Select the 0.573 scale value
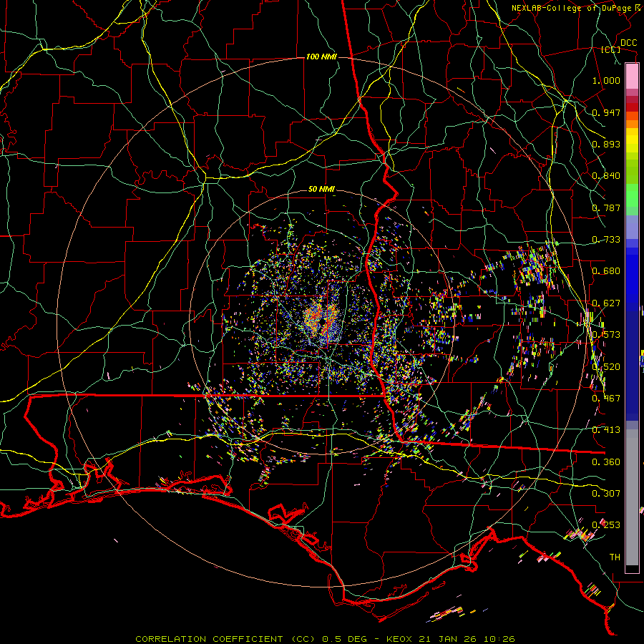Image resolution: width=644 pixels, height=644 pixels. [606, 335]
